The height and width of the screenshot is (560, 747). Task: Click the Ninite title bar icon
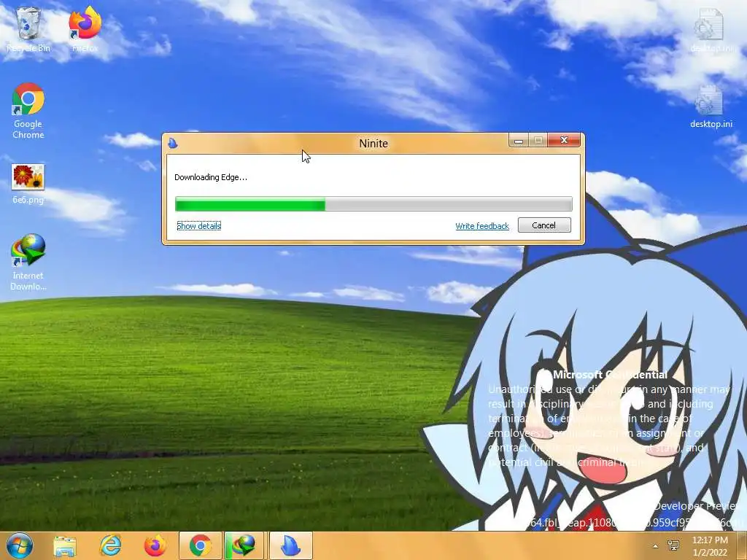(173, 143)
